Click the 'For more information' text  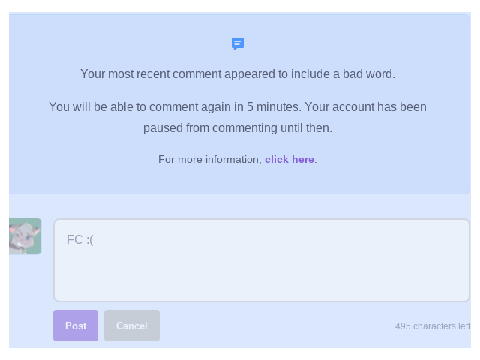[210, 159]
